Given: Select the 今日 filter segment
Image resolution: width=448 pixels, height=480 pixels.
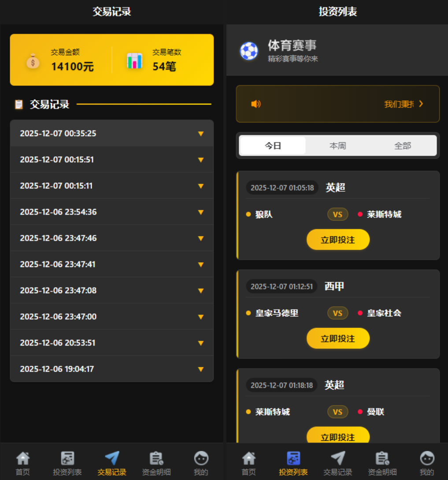Looking at the screenshot, I should click(x=273, y=146).
